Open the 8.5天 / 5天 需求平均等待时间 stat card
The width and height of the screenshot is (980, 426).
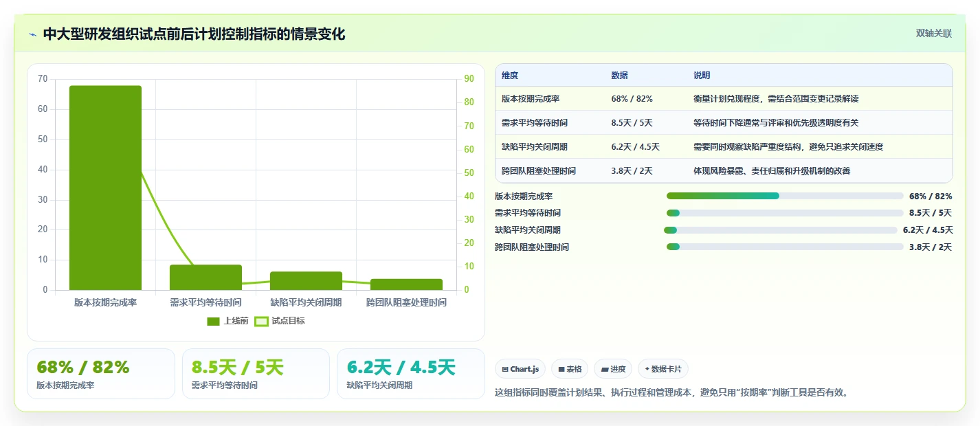point(256,374)
